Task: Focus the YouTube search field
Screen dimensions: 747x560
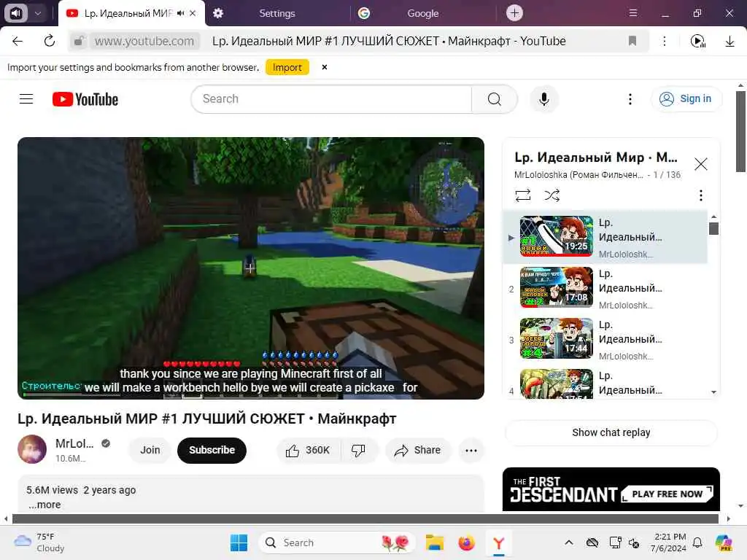Action: [x=331, y=99]
